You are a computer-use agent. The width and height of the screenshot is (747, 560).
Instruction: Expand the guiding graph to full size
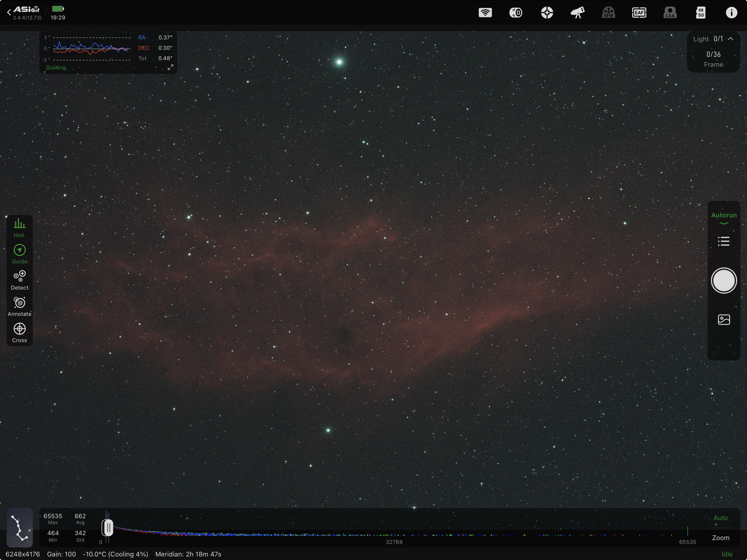[171, 67]
